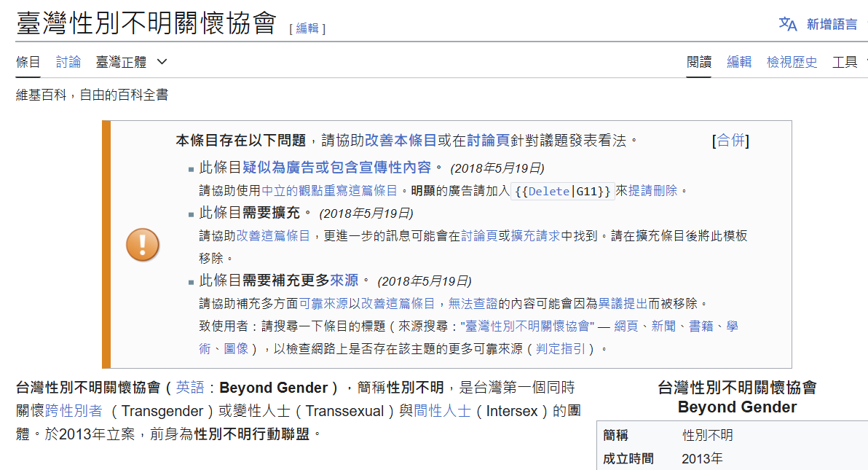Viewport: 868px width, 470px height.
Task: Open the 改善本條目 link
Action: point(401,141)
